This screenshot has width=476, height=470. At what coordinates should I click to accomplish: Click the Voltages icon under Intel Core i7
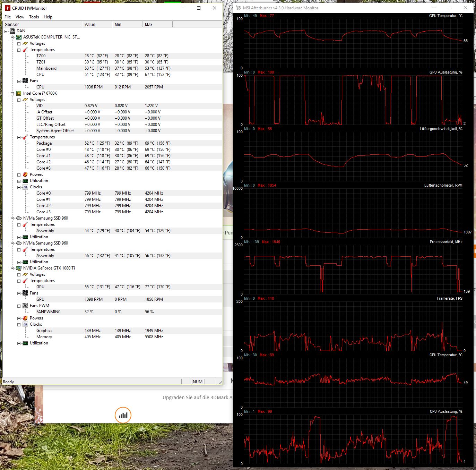[x=25, y=100]
